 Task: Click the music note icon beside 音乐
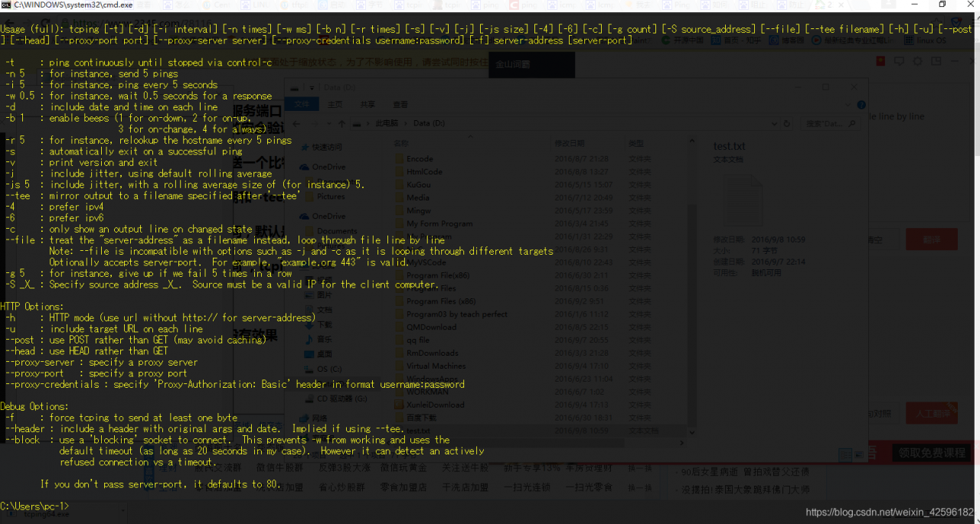309,339
